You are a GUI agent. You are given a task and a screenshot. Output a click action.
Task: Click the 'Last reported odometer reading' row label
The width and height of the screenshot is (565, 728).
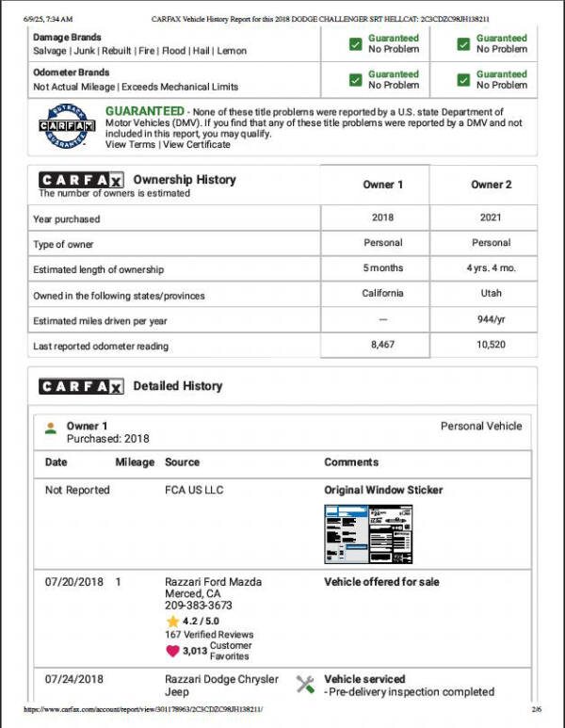tap(101, 346)
